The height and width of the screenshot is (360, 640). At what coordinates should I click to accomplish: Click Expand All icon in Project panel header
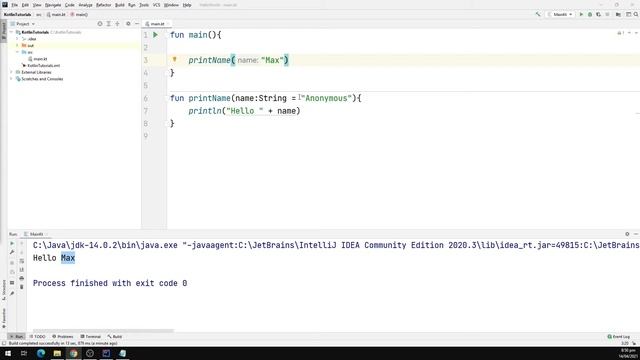[109, 24]
